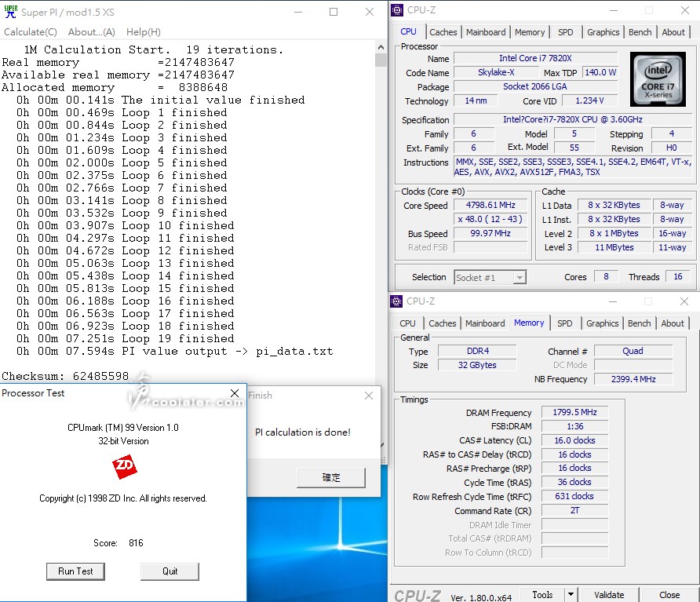The image size is (700, 602).
Task: Open About tab in upper CPU-Z window
Action: pos(673,32)
